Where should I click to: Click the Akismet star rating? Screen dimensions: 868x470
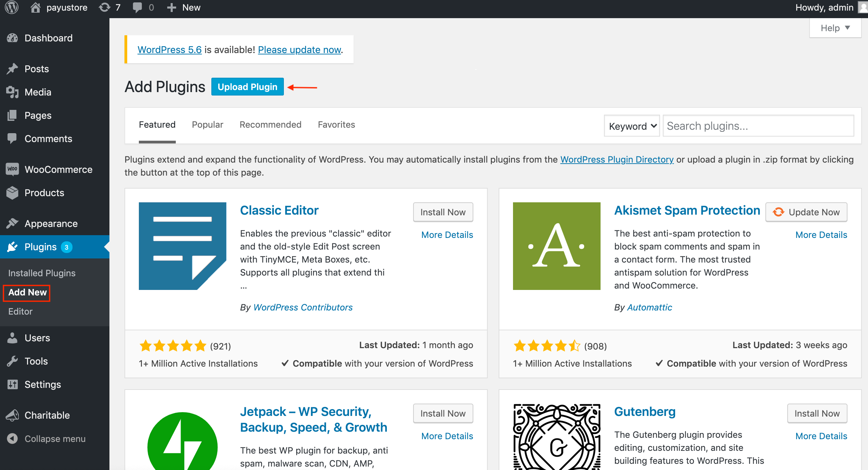click(547, 346)
